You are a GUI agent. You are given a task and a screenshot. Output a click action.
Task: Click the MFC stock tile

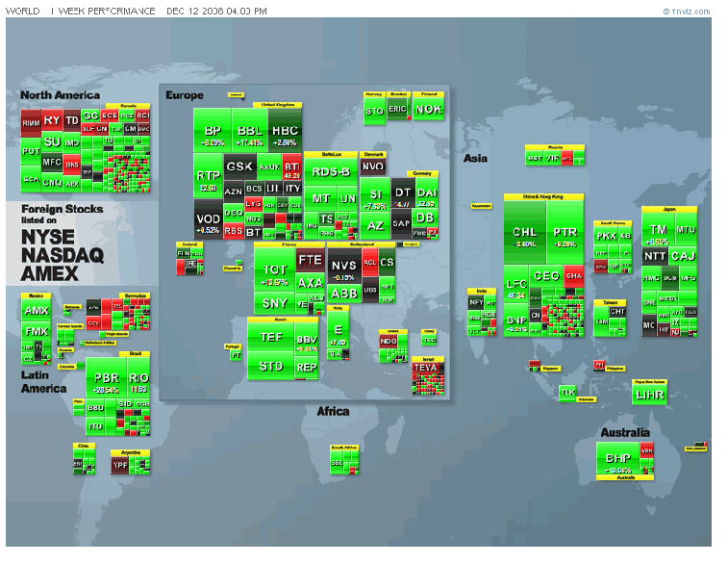coord(52,163)
